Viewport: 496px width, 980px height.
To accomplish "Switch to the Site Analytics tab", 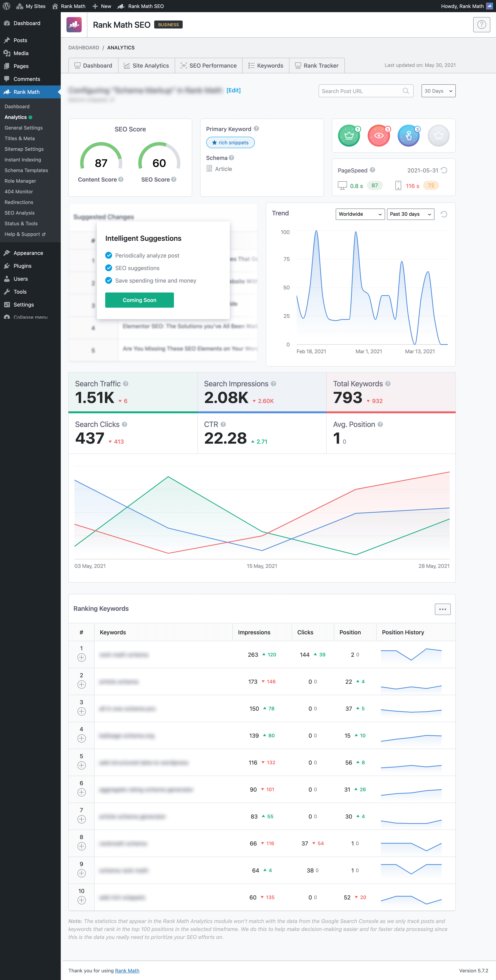I will pyautogui.click(x=146, y=66).
